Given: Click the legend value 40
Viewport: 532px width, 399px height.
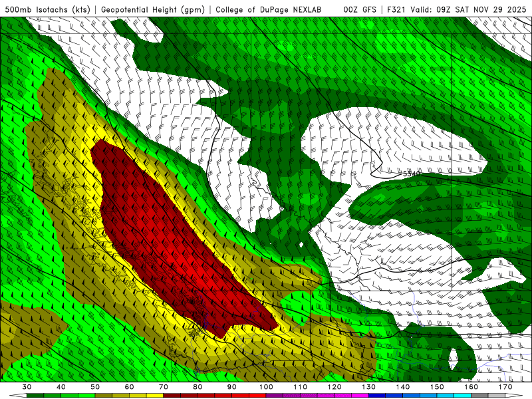Looking at the screenshot, I should [x=61, y=387].
